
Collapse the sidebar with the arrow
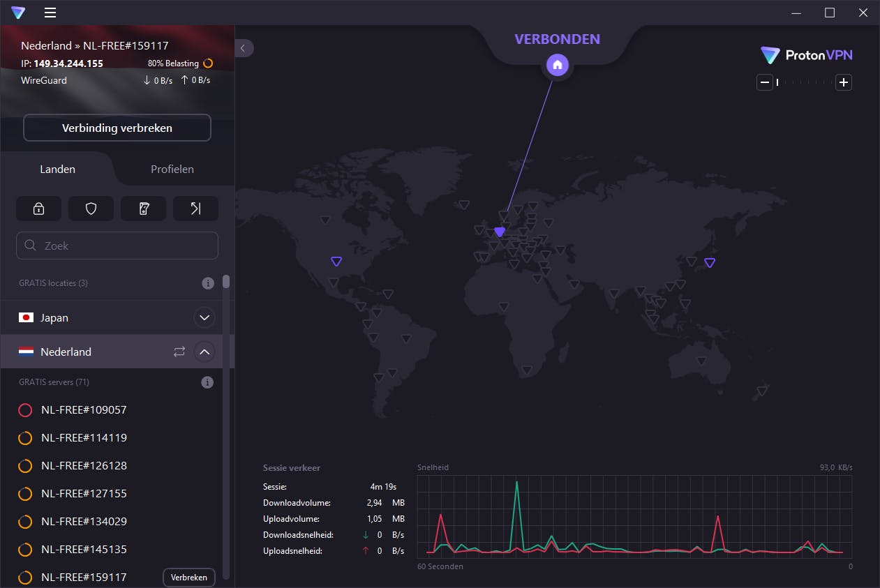pyautogui.click(x=244, y=48)
